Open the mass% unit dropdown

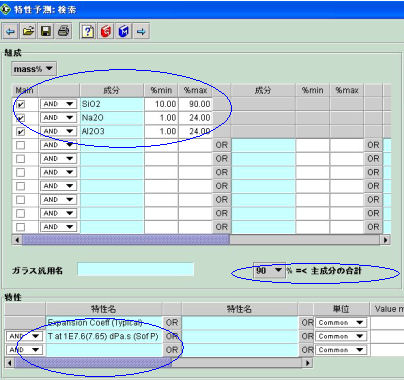[34, 69]
